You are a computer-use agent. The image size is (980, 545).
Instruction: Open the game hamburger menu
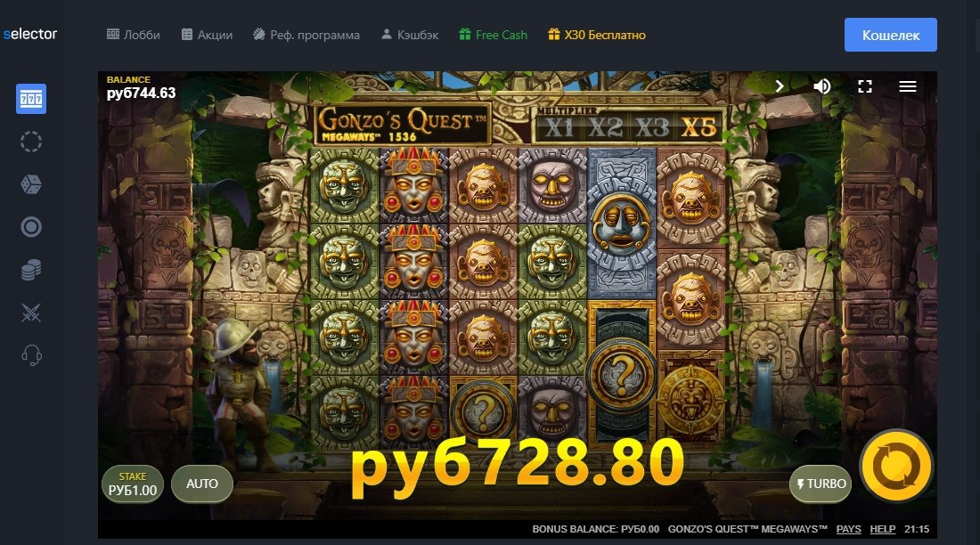coord(908,86)
